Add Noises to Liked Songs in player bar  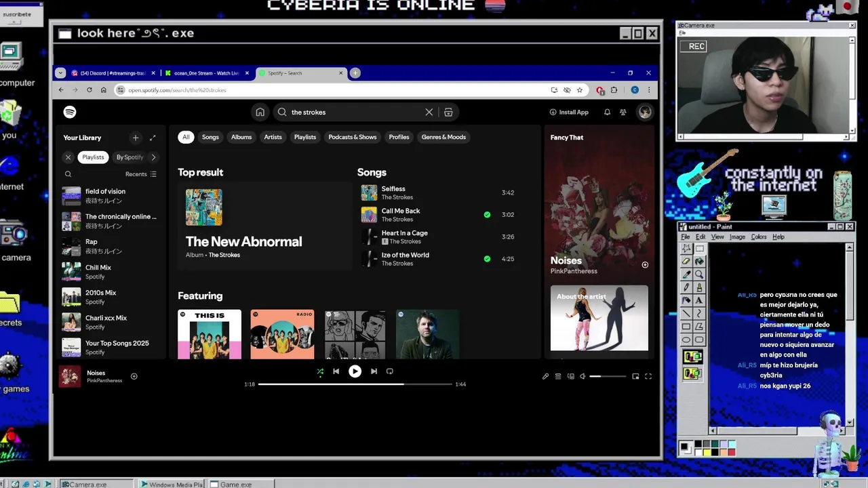coord(134,376)
